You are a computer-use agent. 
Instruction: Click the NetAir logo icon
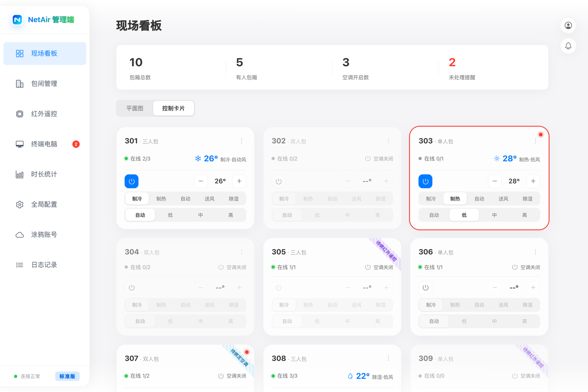tap(17, 20)
